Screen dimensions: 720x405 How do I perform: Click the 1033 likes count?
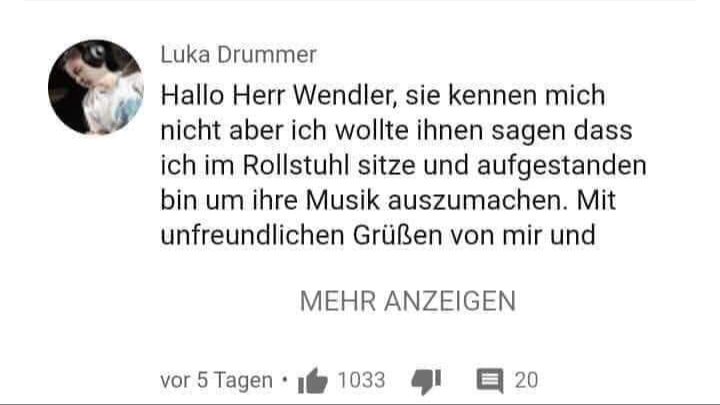(361, 380)
